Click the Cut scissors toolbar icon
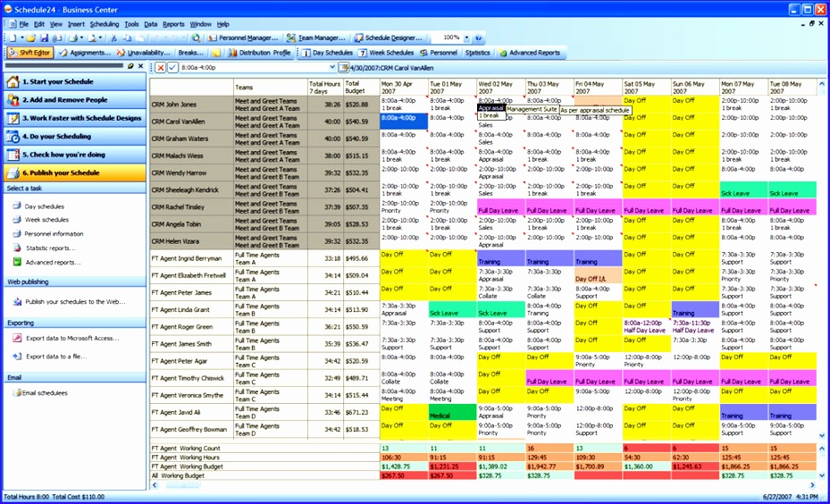The width and height of the screenshot is (830, 504). coord(113,38)
